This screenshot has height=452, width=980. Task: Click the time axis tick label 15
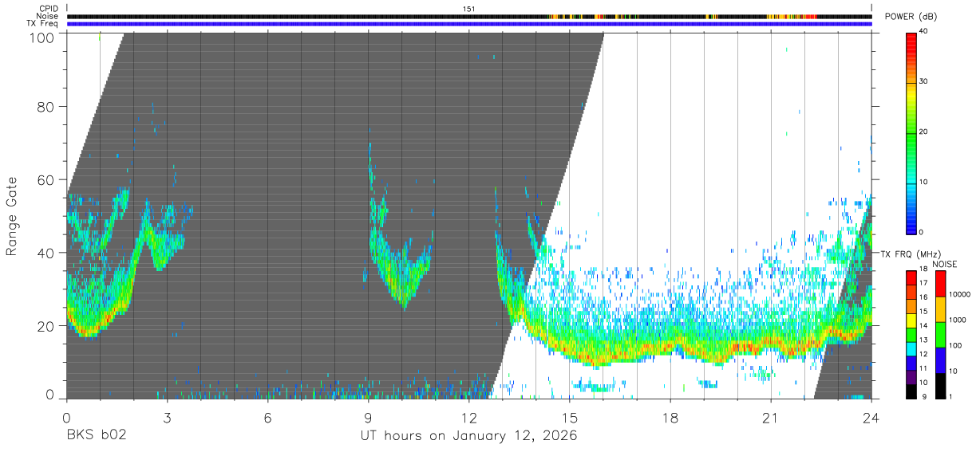(x=570, y=418)
